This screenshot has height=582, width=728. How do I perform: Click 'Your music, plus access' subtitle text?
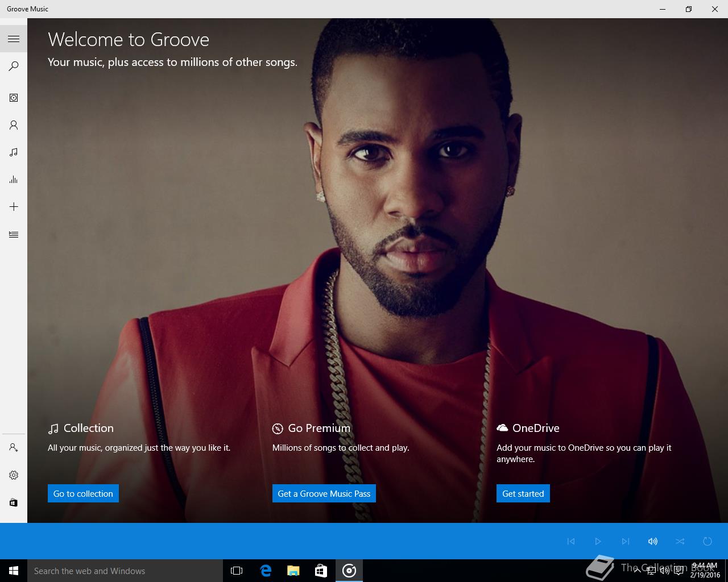[x=172, y=62]
